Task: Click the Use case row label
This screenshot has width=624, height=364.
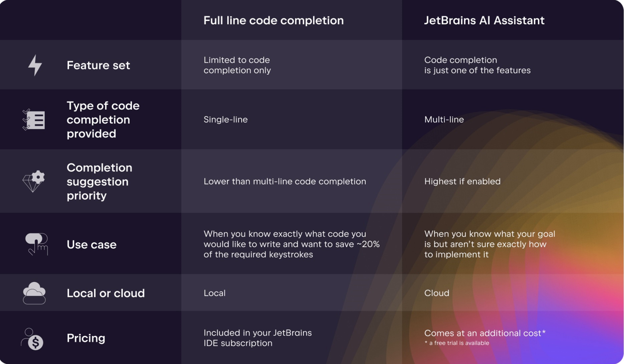Action: (92, 244)
